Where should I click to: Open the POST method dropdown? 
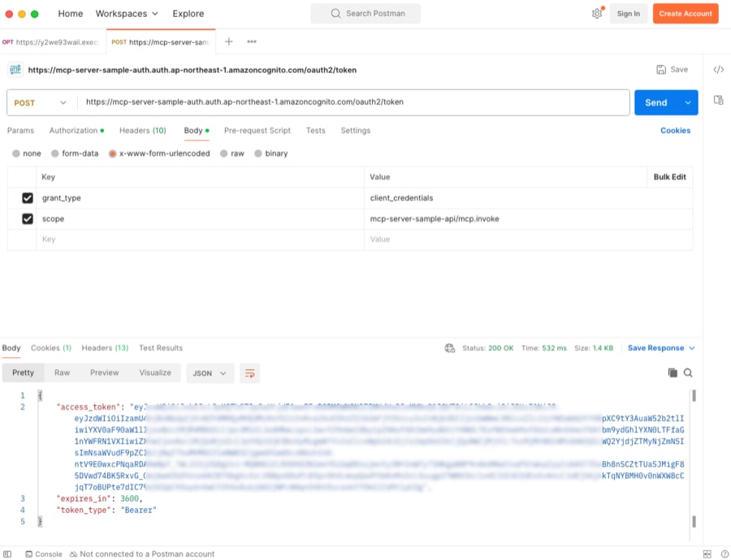click(x=40, y=102)
